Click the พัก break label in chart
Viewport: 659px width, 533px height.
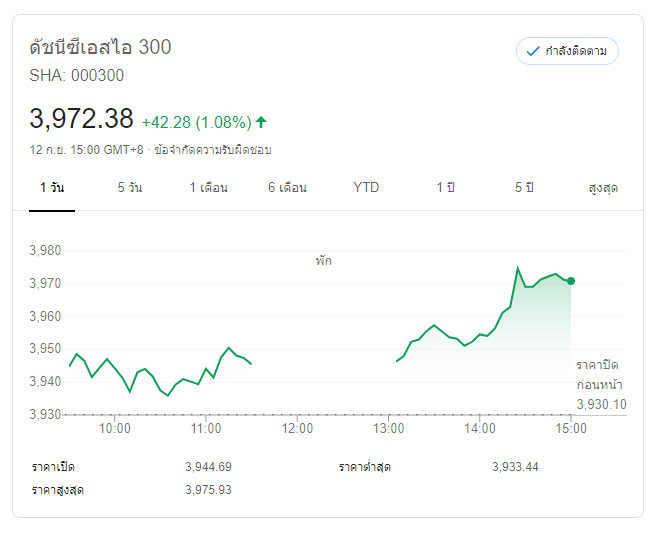coord(323,261)
